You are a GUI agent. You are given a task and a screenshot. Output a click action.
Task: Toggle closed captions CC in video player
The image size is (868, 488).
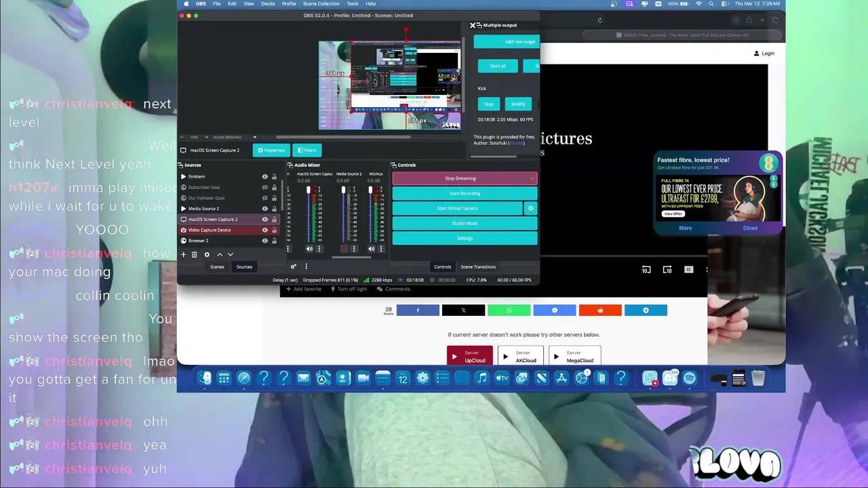(688, 269)
